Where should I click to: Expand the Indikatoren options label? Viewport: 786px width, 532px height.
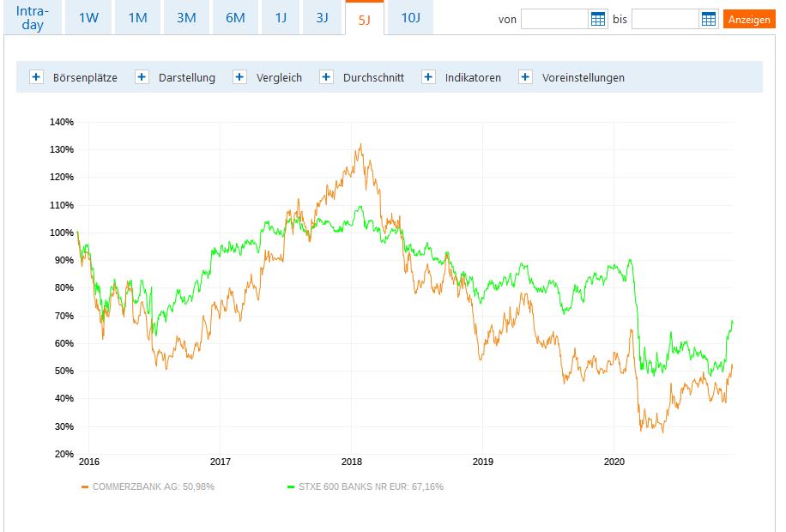473,77
